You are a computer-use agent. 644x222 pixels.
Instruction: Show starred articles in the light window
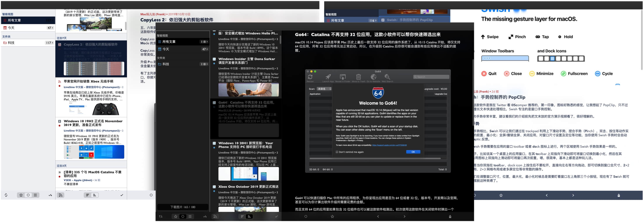[21, 195]
